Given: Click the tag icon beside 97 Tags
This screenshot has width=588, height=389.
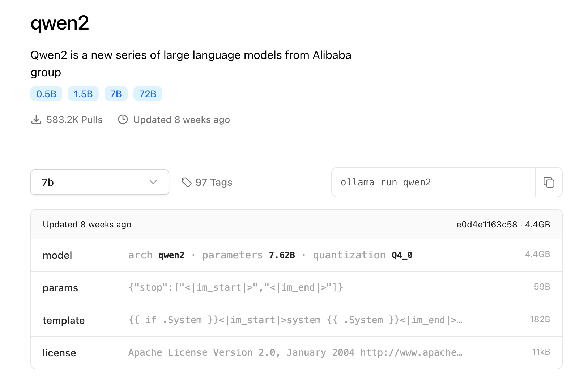Looking at the screenshot, I should click(186, 183).
